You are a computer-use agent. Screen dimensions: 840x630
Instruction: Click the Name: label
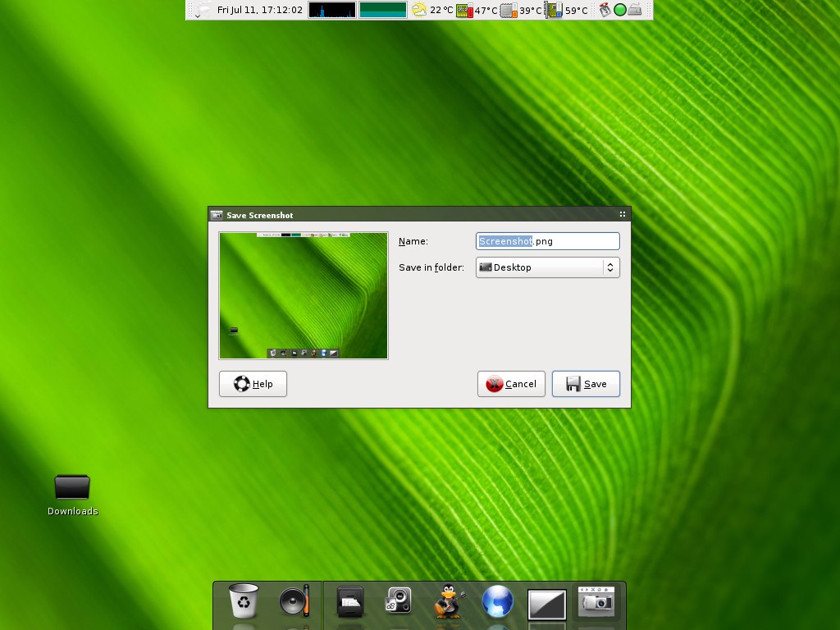coord(413,241)
